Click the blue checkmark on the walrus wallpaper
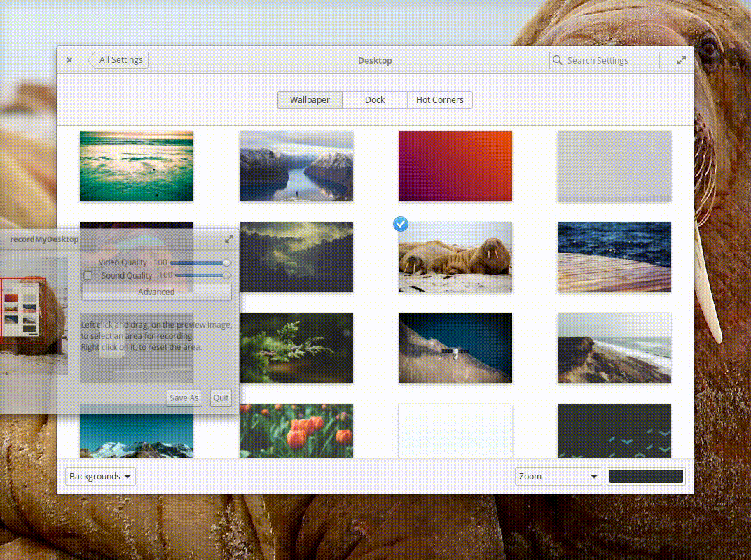The height and width of the screenshot is (560, 751). point(400,224)
